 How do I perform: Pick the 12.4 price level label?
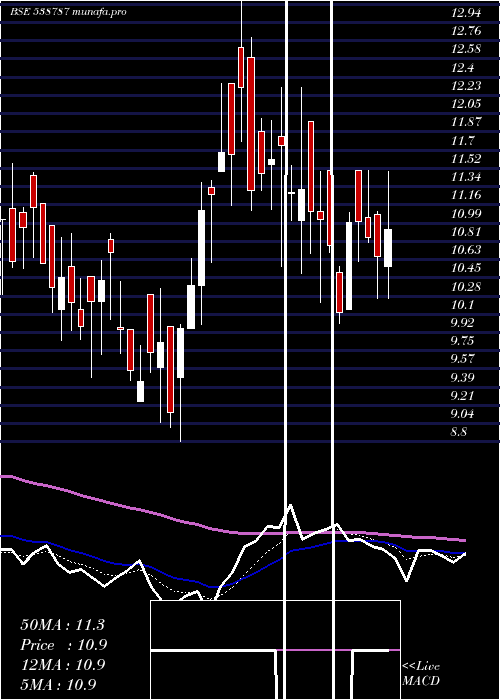coord(462,68)
